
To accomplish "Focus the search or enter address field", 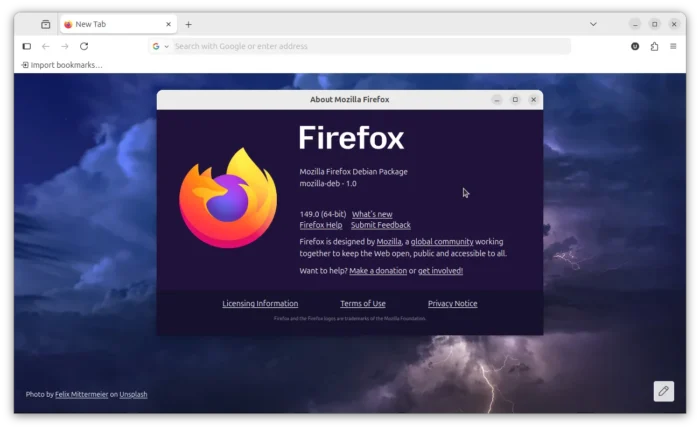I will point(370,46).
